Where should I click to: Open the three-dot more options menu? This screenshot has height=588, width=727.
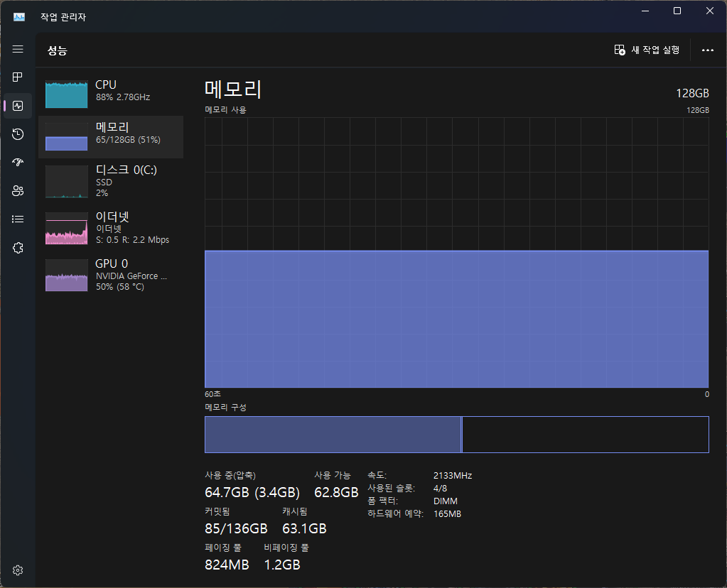point(708,50)
